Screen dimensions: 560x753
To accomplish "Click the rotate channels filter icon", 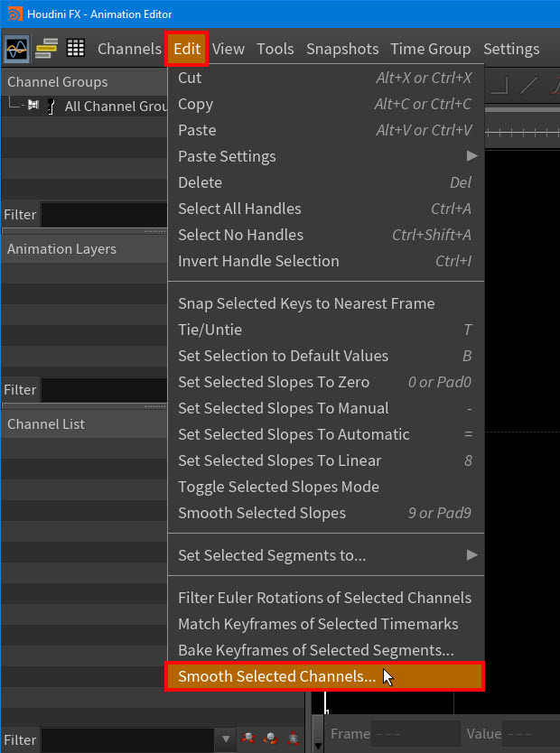I will [x=270, y=739].
